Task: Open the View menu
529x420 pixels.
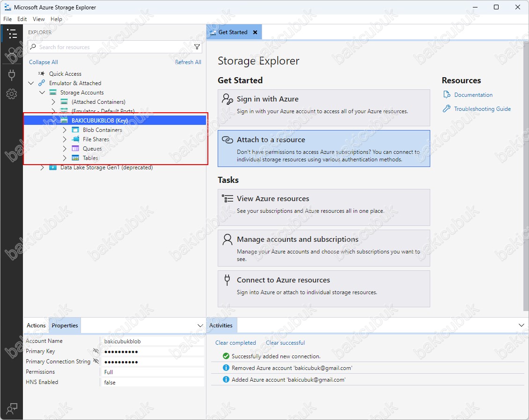Action: pos(38,19)
